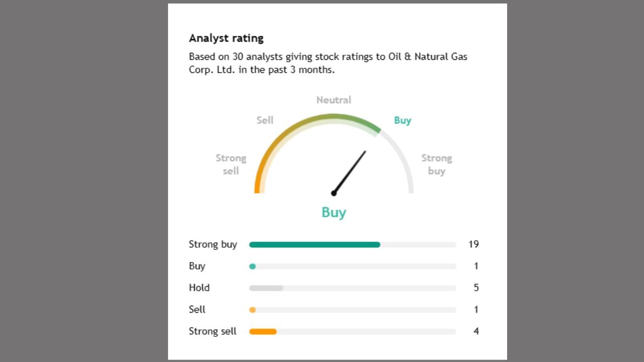Click the orange dot in Sell row bar
This screenshot has width=644, height=362.
pyautogui.click(x=253, y=310)
